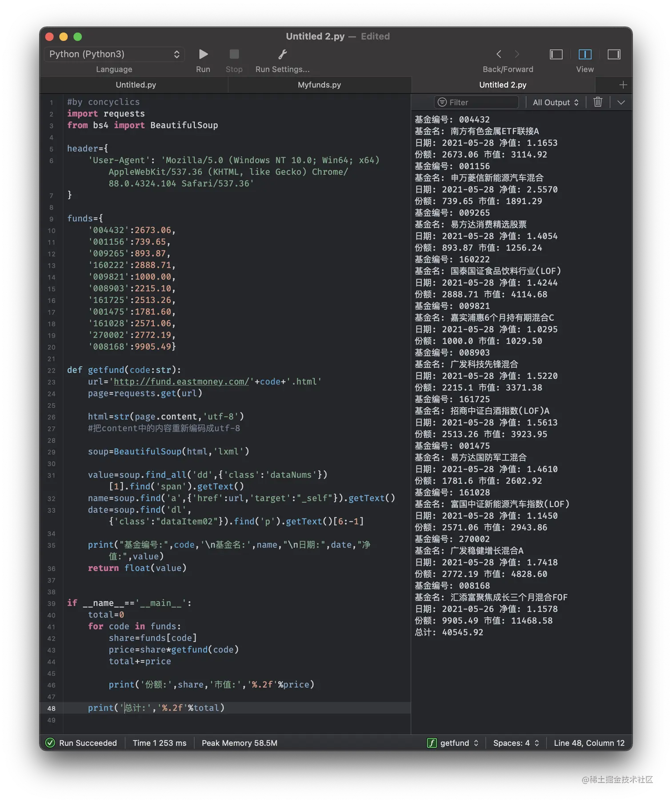Screen dimensions: 672x803
Task: Click the 'Run Succeeded' status text
Action: [x=88, y=743]
